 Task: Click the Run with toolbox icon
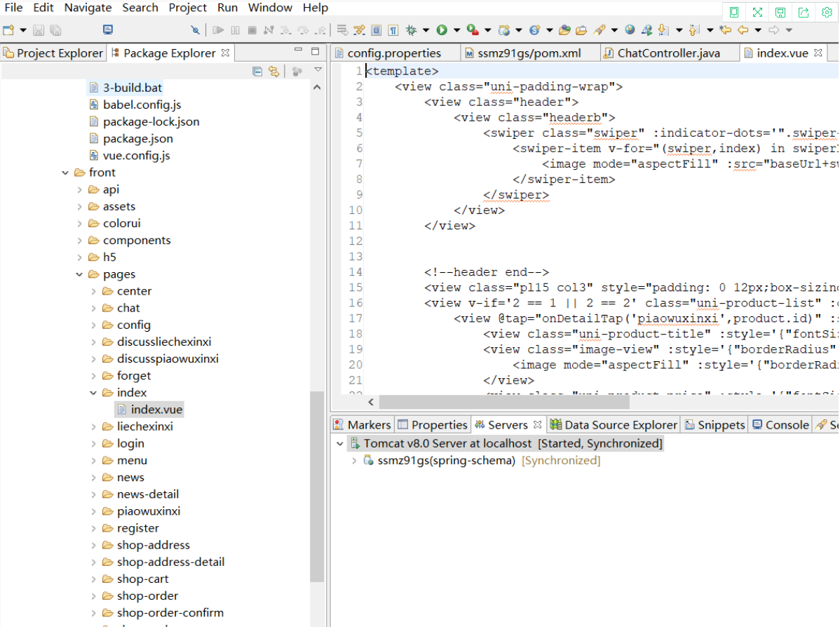[x=473, y=30]
